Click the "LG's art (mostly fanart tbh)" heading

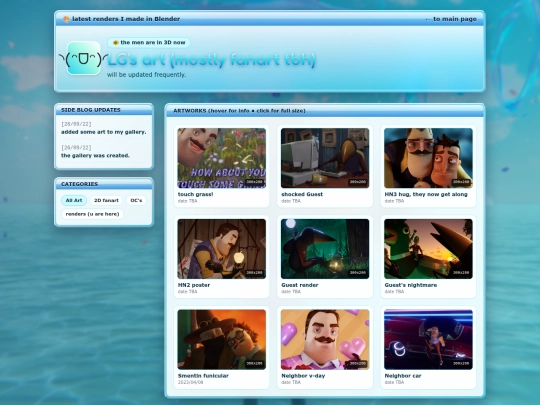tap(211, 60)
